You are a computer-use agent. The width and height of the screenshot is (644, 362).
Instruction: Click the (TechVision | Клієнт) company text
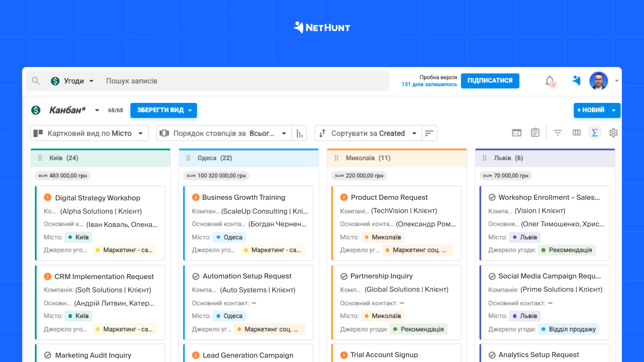404,210
